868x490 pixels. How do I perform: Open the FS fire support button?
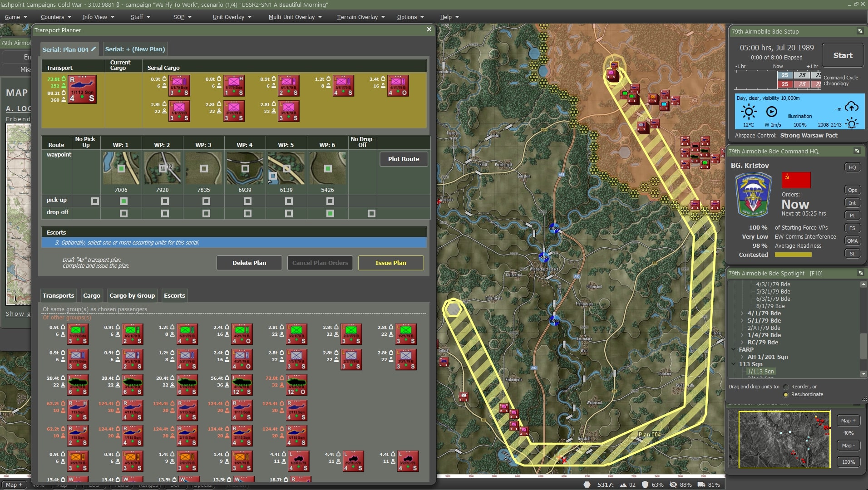(852, 228)
